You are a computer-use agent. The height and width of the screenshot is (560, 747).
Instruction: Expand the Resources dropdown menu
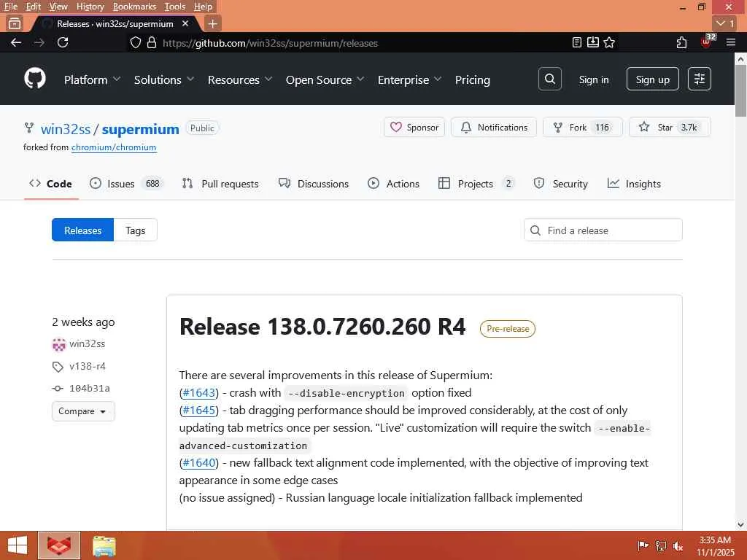tap(240, 80)
